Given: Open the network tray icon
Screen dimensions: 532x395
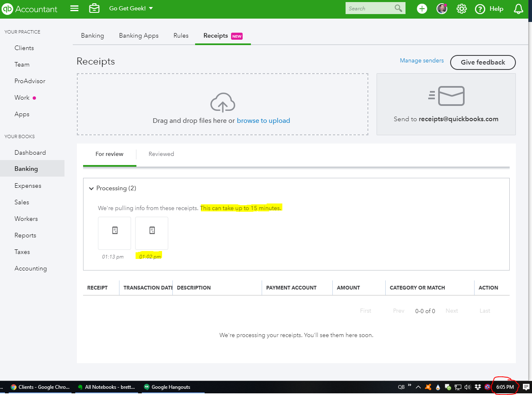Looking at the screenshot, I should [x=458, y=387].
